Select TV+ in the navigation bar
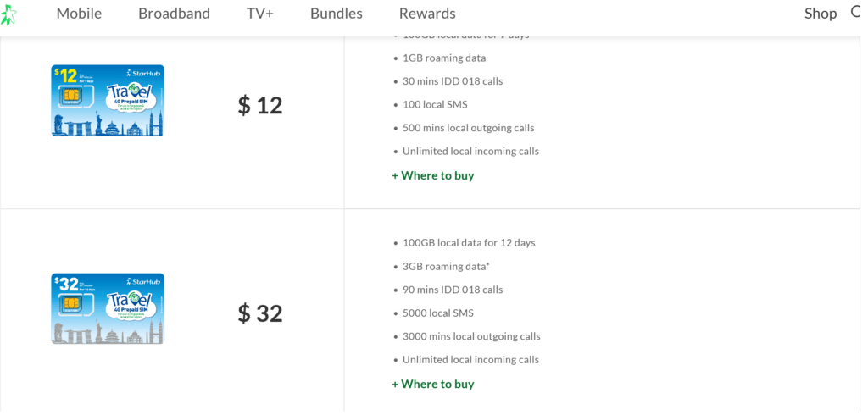 260,14
